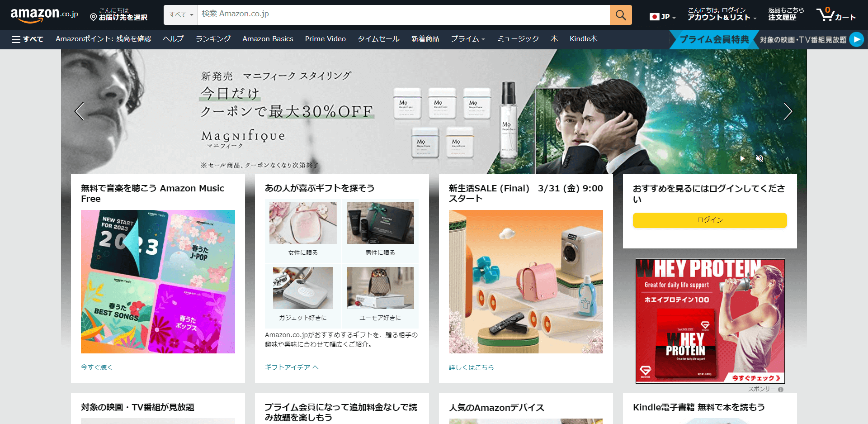This screenshot has height=424, width=868.
Task: Click プライム会員になって追加料金なしで読み放題 heading
Action: 341,412
